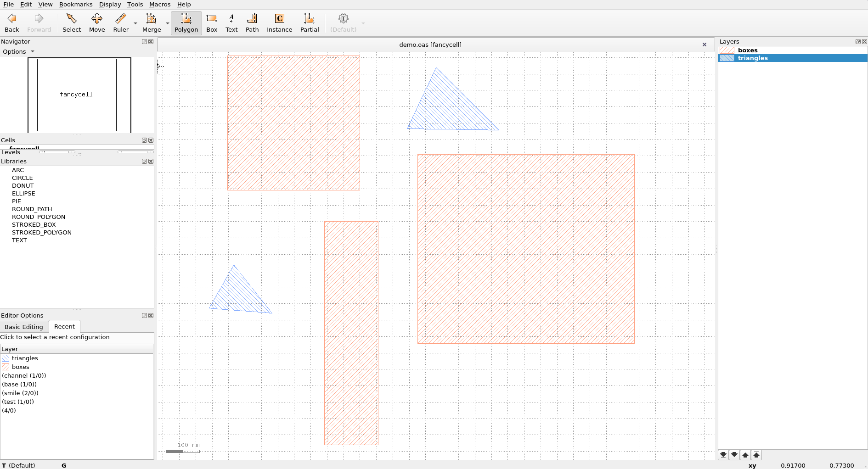Select the Path drawing tool
The width and height of the screenshot is (868, 469).
(252, 22)
